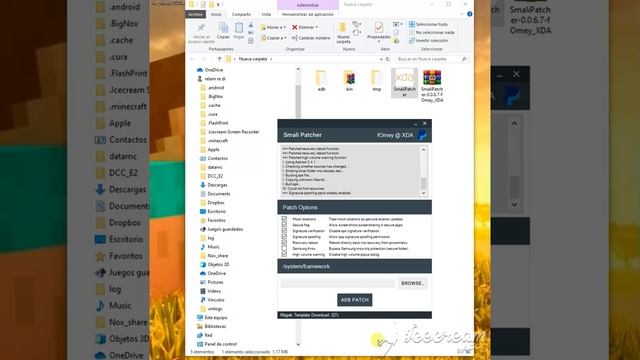
Task: Click the magnifier icon in search box
Action: point(464,59)
